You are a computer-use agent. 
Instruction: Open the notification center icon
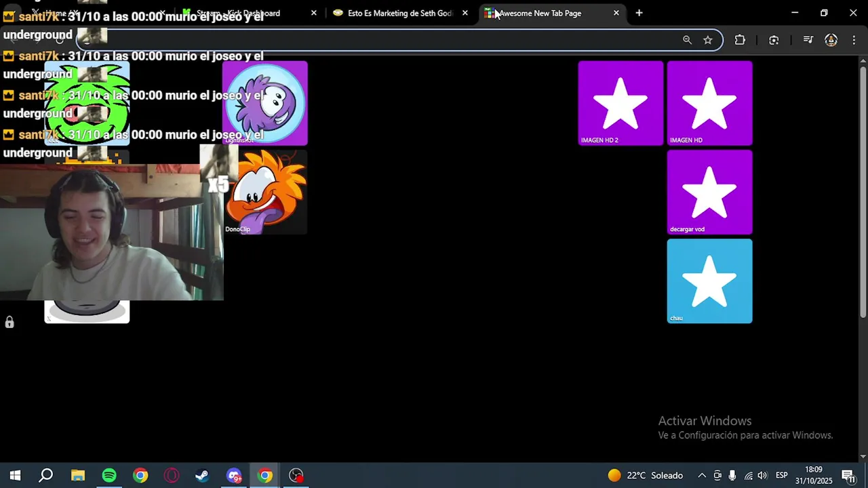click(848, 475)
